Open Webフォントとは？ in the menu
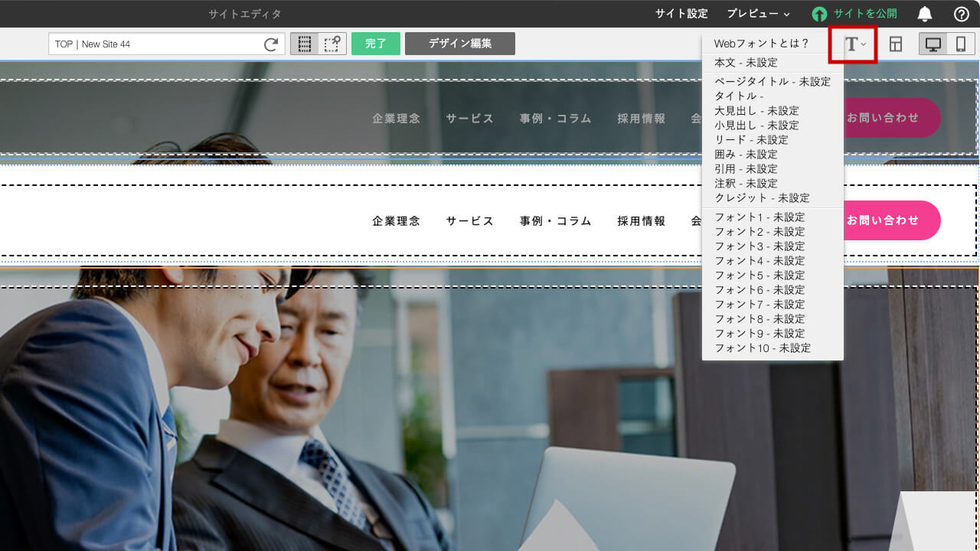Viewport: 980px width, 551px height. coord(761,44)
